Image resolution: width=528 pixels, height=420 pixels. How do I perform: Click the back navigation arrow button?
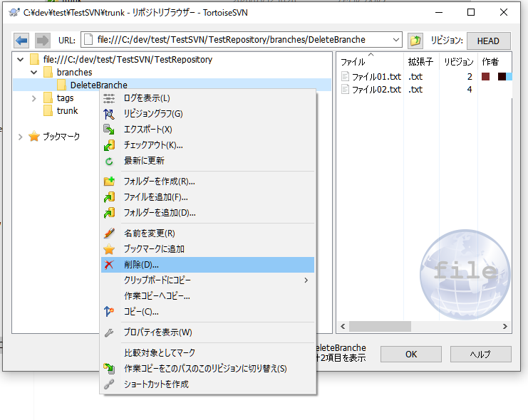click(21, 41)
